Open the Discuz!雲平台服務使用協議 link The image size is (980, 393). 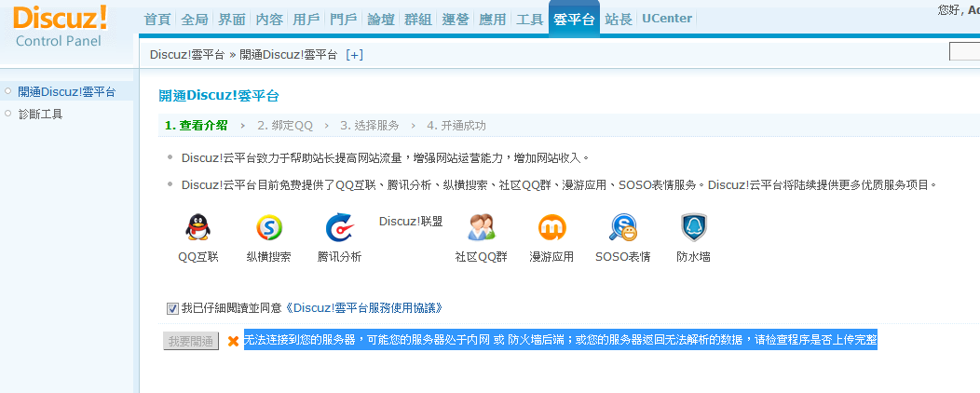click(364, 308)
